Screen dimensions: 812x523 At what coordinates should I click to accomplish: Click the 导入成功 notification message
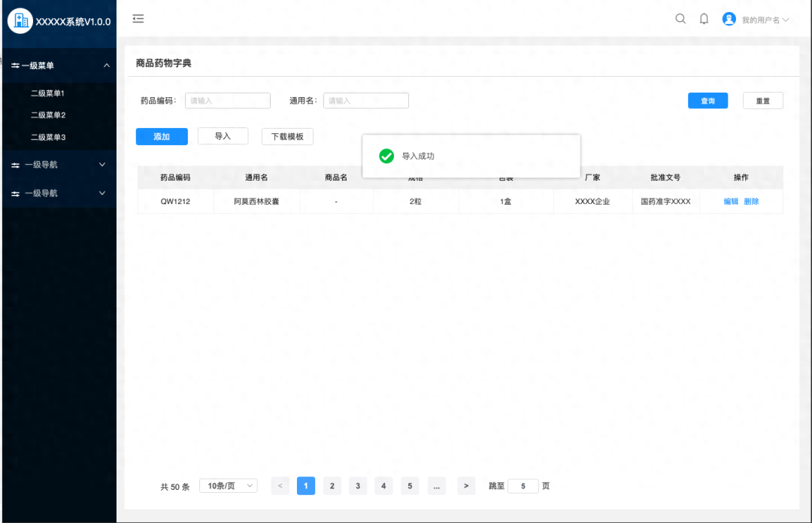tap(418, 156)
